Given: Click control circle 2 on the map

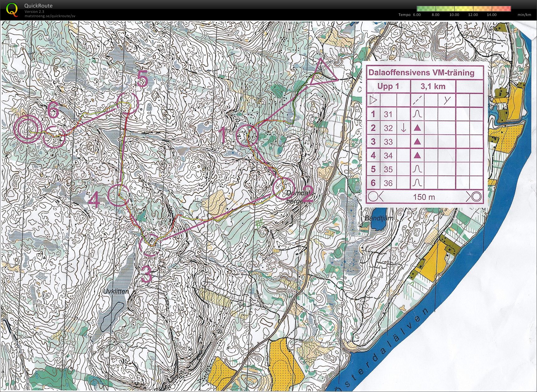Looking at the screenshot, I should tap(283, 188).
